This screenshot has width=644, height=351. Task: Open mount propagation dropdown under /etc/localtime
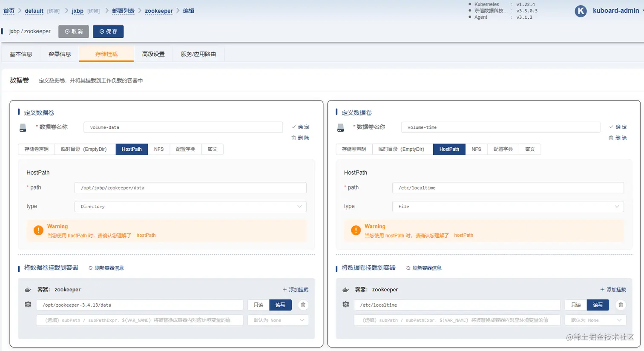coord(595,320)
